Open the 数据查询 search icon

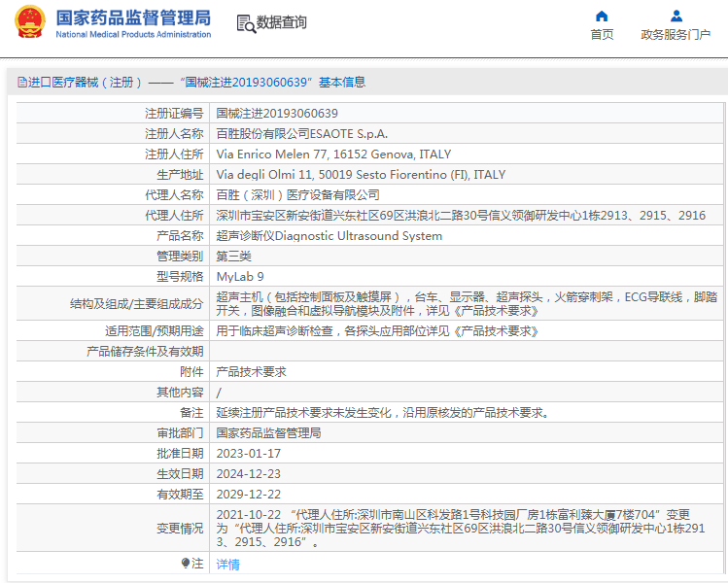[x=246, y=23]
